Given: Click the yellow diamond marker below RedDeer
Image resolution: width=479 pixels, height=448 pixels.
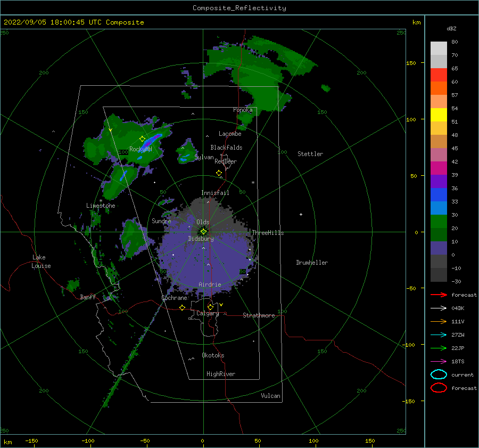Looking at the screenshot, I should [x=219, y=173].
